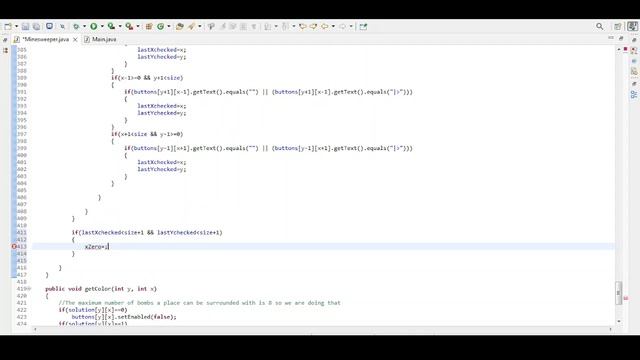Create a New Java Class

(160, 27)
